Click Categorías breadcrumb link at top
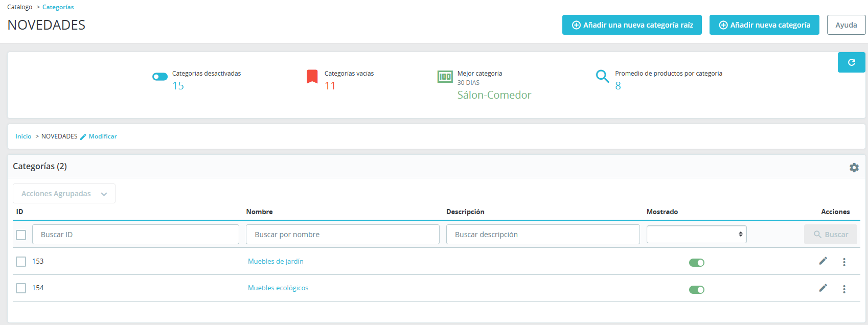The height and width of the screenshot is (325, 868). [58, 7]
